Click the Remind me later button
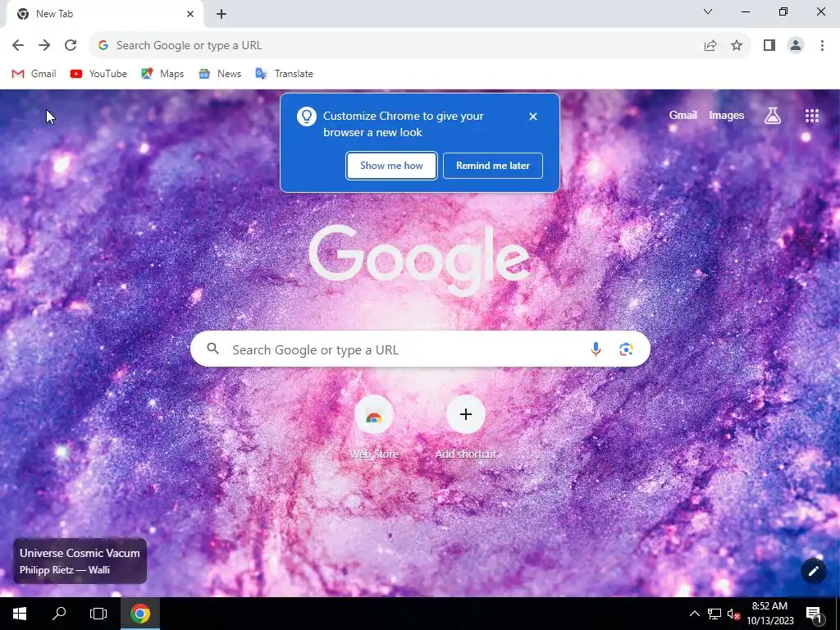The height and width of the screenshot is (630, 840). pyautogui.click(x=493, y=166)
